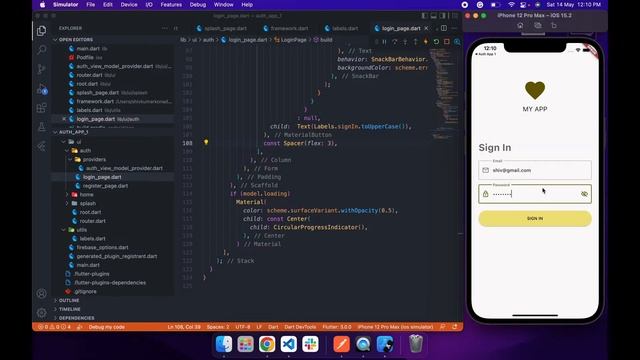
Task: Open Explorer more actions ellipsis
Action: pyautogui.click(x=164, y=28)
